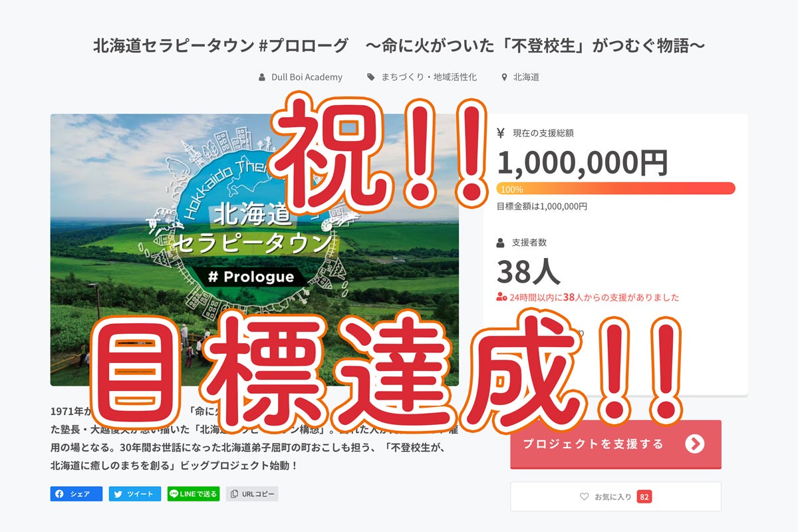Click the heart icon next to お気に入り
This screenshot has width=798, height=532.
pos(585,496)
